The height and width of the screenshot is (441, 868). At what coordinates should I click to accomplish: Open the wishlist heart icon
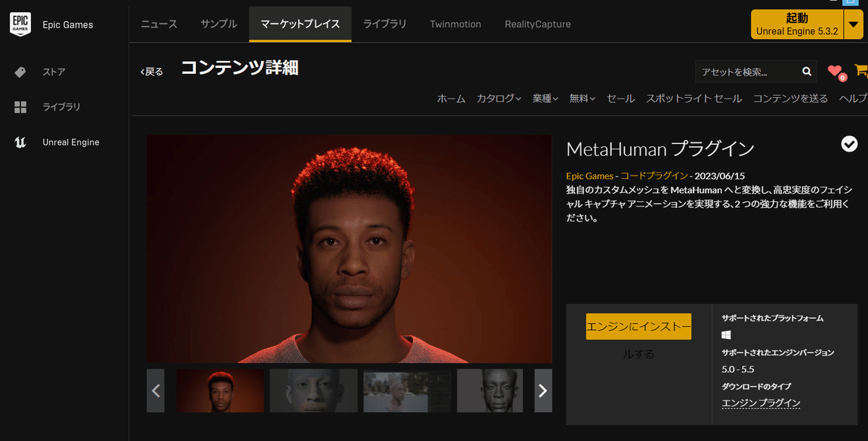coord(835,72)
